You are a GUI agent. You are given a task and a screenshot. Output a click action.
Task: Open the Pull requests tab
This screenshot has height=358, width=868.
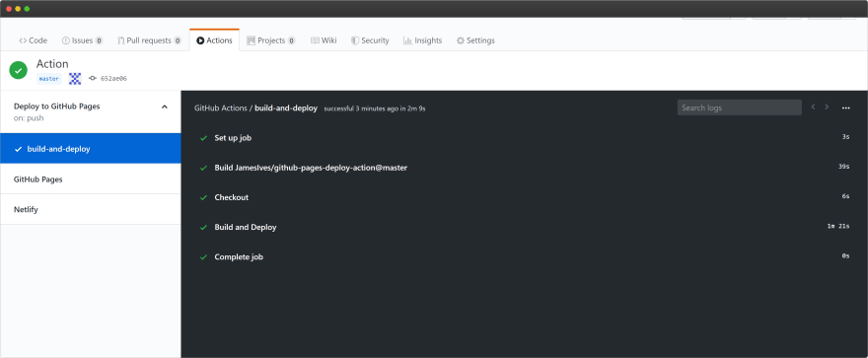pos(150,40)
